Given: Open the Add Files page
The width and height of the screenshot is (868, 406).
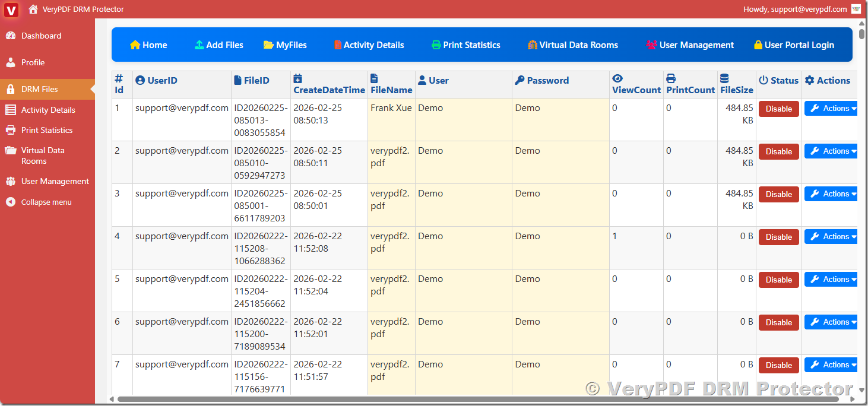Looking at the screenshot, I should point(218,45).
